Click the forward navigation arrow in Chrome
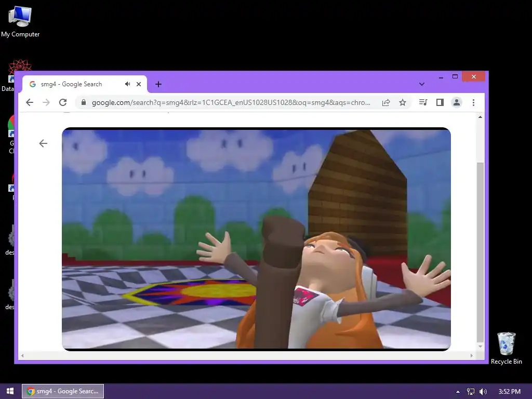Screen dimensions: 532x399 point(46,102)
